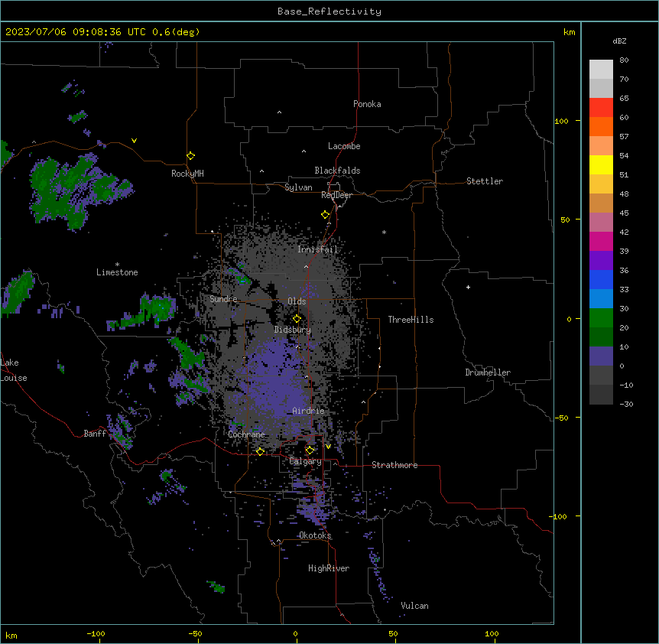Click the slate purple 10 dBZ legend swatch
Viewport: 659px width, 644px height.
[601, 356]
